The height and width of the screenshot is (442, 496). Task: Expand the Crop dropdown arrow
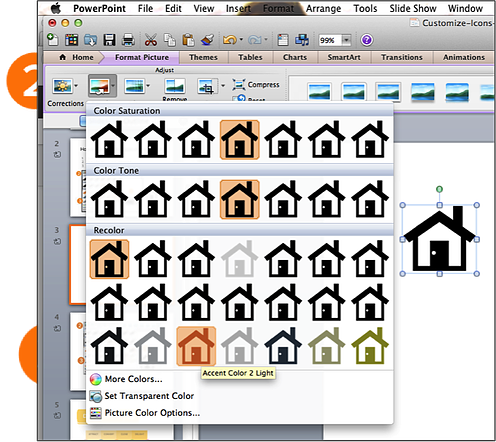pos(223,86)
